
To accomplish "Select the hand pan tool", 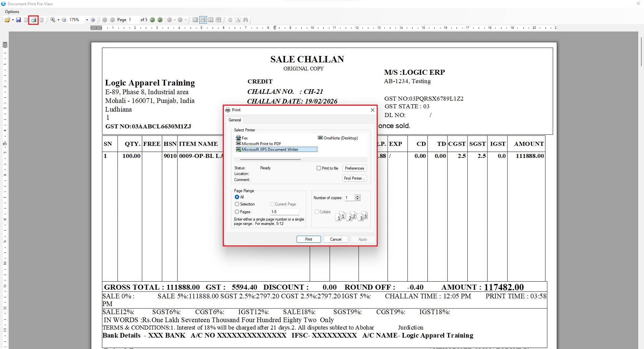I will 230,20.
